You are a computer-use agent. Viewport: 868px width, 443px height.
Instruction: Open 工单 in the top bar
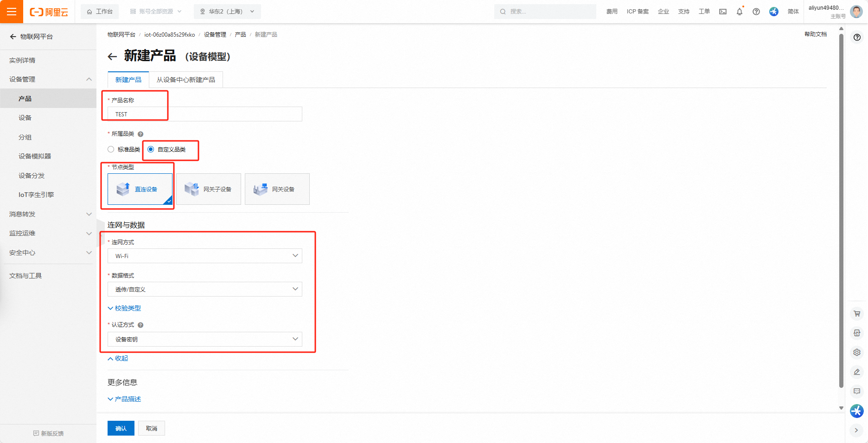click(x=704, y=12)
